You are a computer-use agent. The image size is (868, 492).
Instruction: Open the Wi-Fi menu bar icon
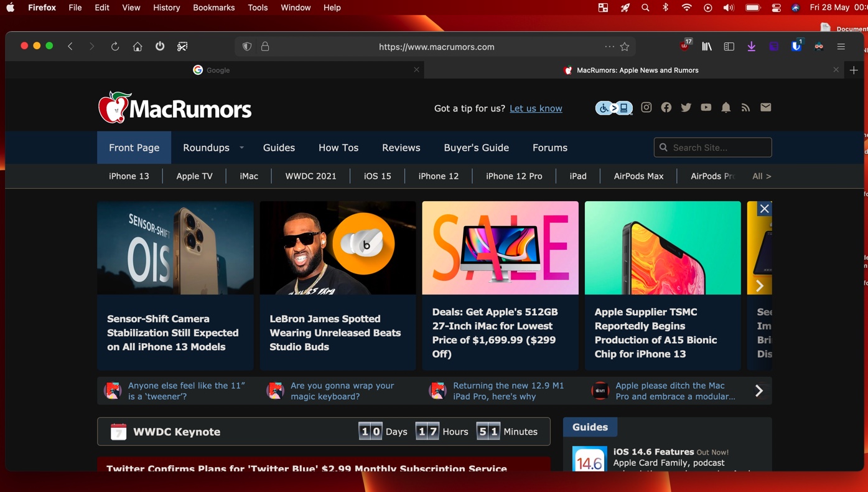pyautogui.click(x=686, y=7)
